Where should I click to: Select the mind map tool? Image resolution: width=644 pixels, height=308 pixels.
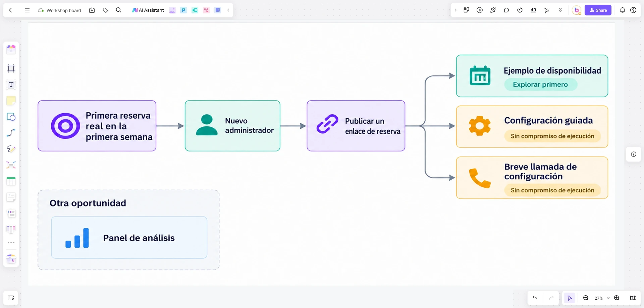[x=11, y=165]
